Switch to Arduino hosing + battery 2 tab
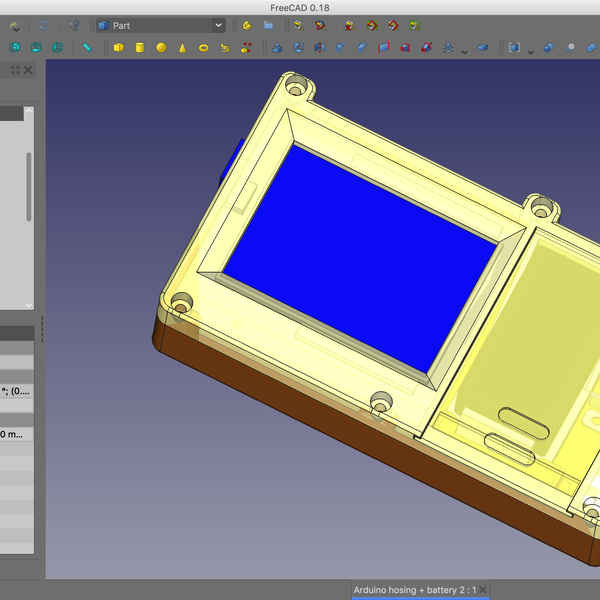The image size is (600, 600). pyautogui.click(x=420, y=590)
